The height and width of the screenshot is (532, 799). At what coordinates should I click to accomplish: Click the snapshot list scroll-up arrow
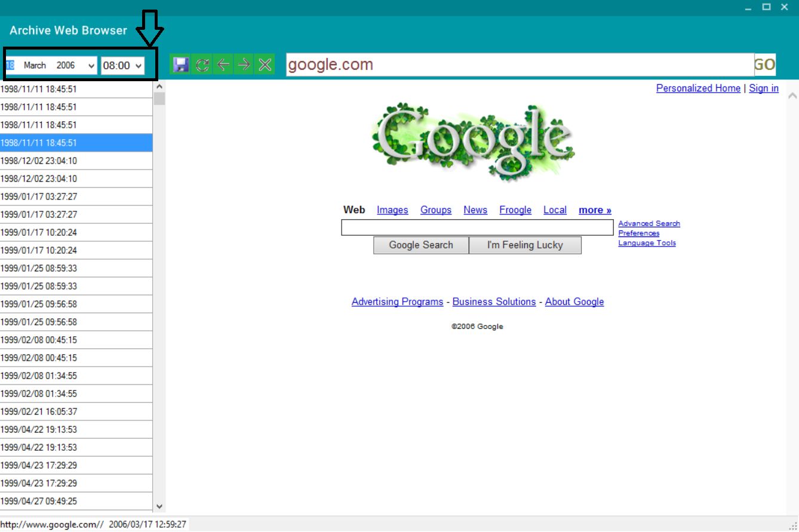pyautogui.click(x=159, y=86)
